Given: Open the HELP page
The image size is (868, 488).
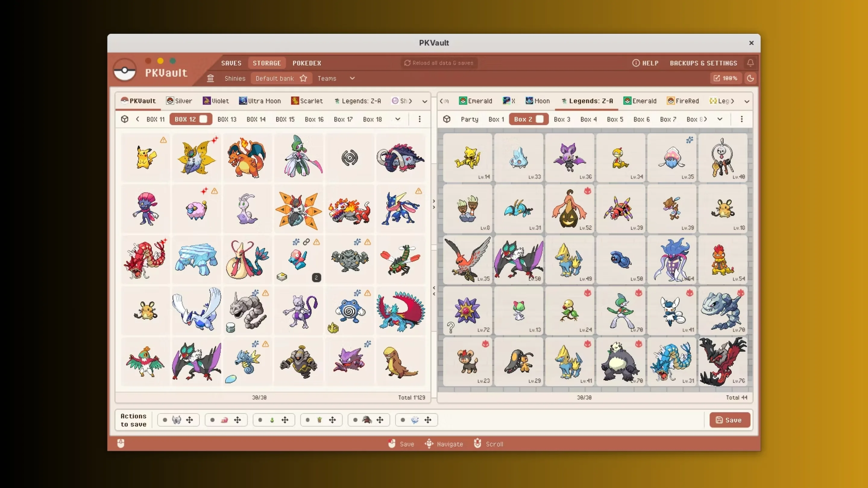Looking at the screenshot, I should [x=645, y=63].
